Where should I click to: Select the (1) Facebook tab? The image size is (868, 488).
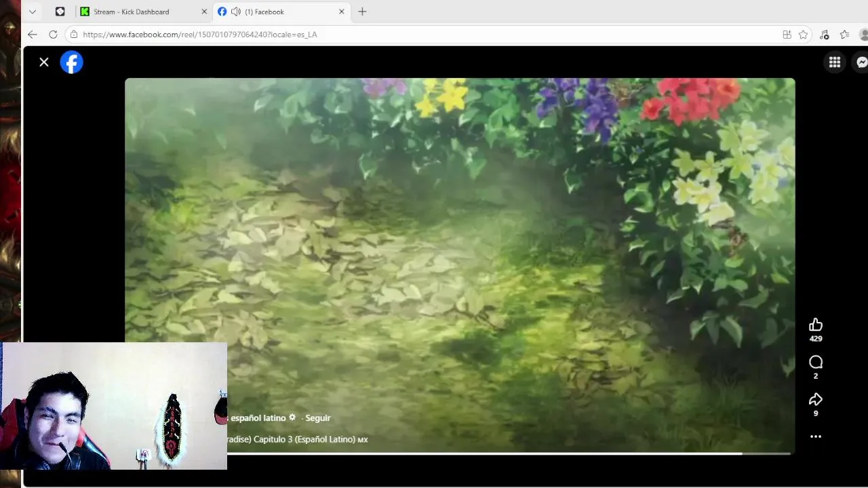[281, 12]
